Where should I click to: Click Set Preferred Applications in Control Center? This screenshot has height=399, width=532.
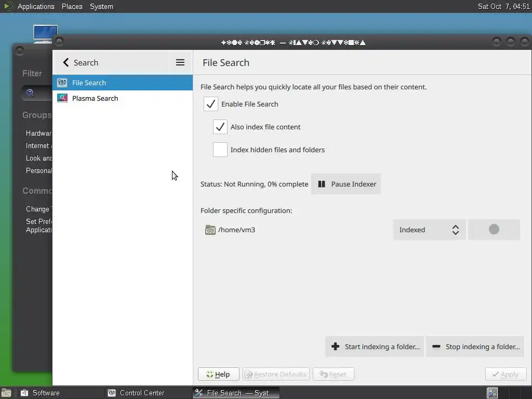(x=38, y=225)
